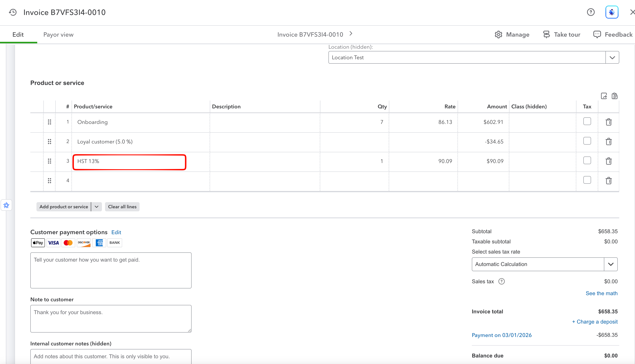Delete the Loyal customer discount line
This screenshot has width=635, height=364.
pos(609,142)
